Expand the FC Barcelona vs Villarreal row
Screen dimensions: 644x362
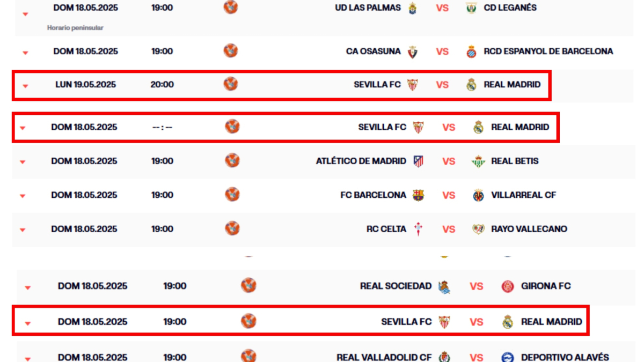click(x=23, y=196)
